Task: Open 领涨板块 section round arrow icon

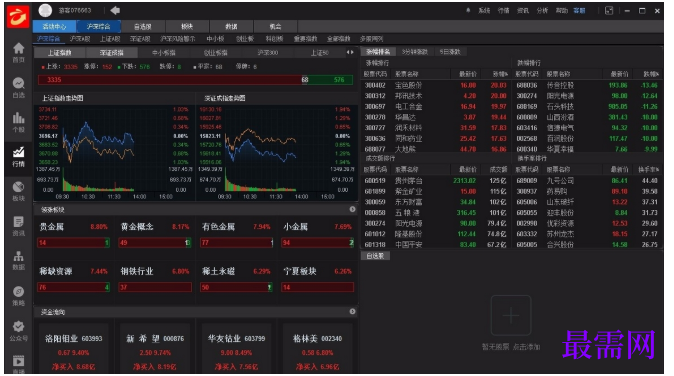Action: [x=352, y=209]
